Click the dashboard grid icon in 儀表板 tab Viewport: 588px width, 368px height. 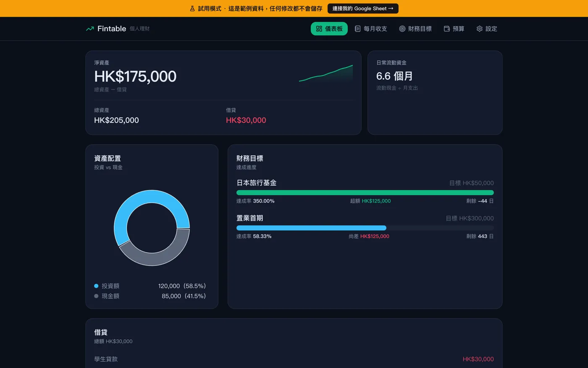319,29
